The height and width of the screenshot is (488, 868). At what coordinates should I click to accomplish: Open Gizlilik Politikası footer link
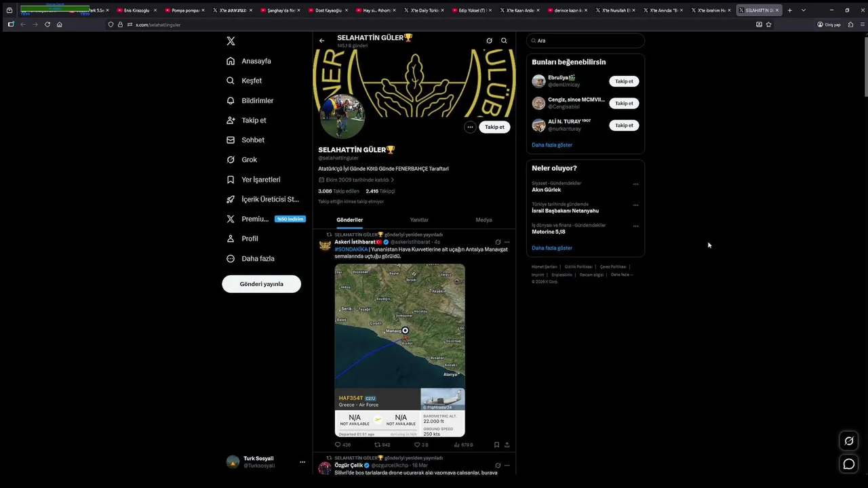pyautogui.click(x=578, y=267)
